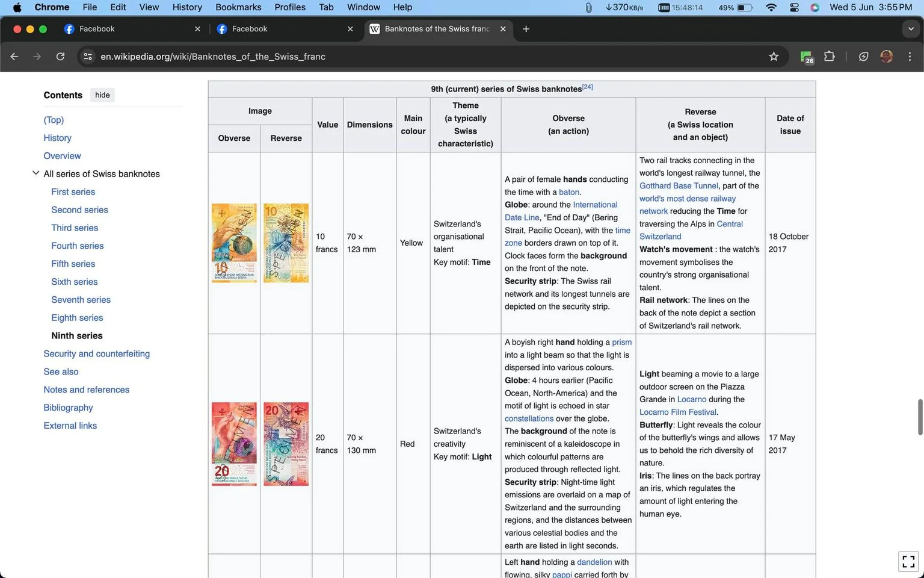This screenshot has width=924, height=578.
Task: Click the Apple menu icon
Action: click(x=17, y=7)
